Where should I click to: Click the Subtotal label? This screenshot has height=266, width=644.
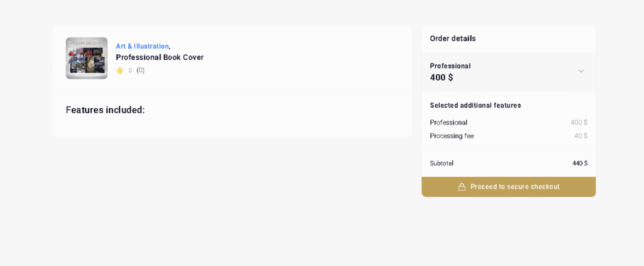pos(441,163)
